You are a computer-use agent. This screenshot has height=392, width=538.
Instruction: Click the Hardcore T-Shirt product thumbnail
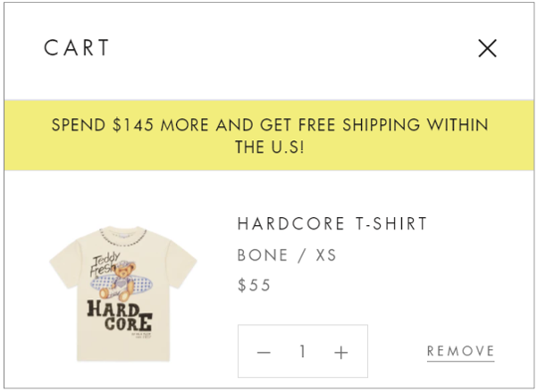[122, 294]
